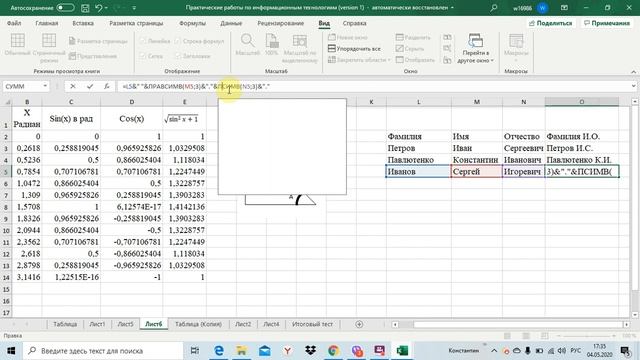Click the insert function fx icon
The width and height of the screenshot is (640, 360).
pyautogui.click(x=107, y=86)
